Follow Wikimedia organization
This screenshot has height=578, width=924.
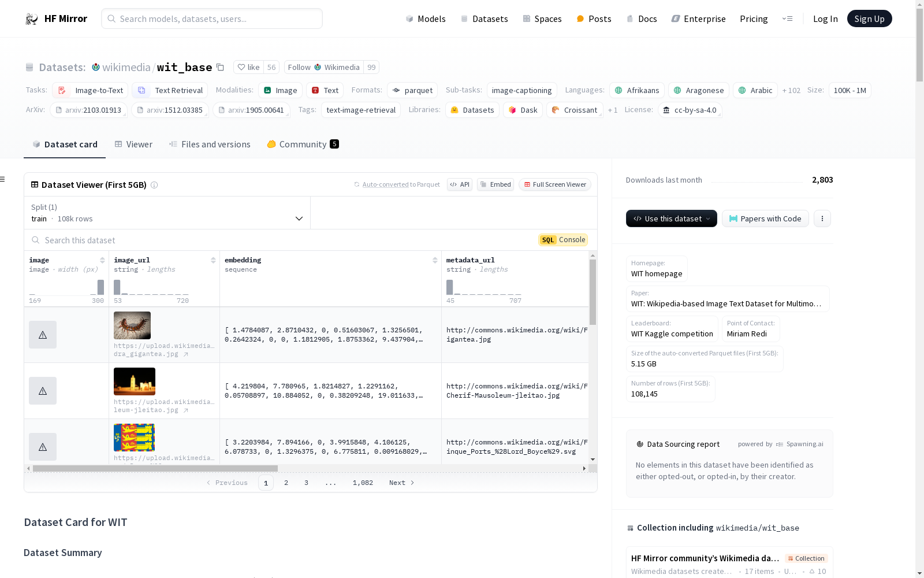tap(324, 67)
